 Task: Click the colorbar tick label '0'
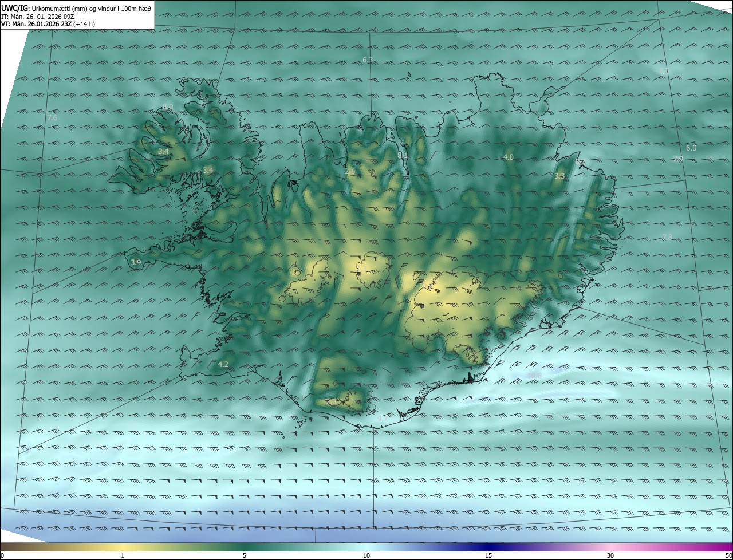2,555
